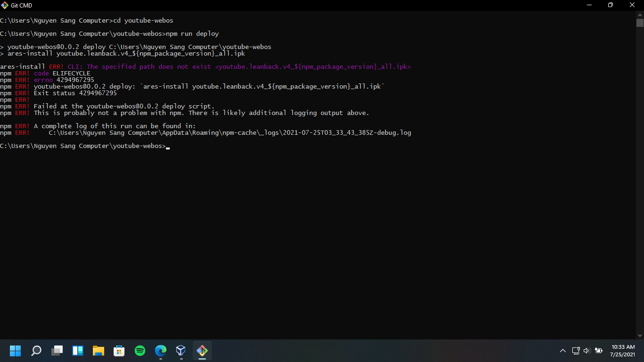Switch to VirtualBox on the taskbar
This screenshot has width=644, height=362.
(x=181, y=351)
